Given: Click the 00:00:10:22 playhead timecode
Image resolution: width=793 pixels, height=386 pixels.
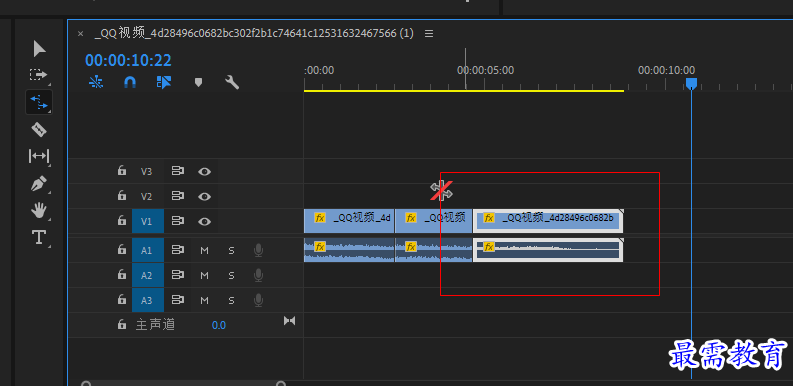Looking at the screenshot, I should (x=128, y=61).
